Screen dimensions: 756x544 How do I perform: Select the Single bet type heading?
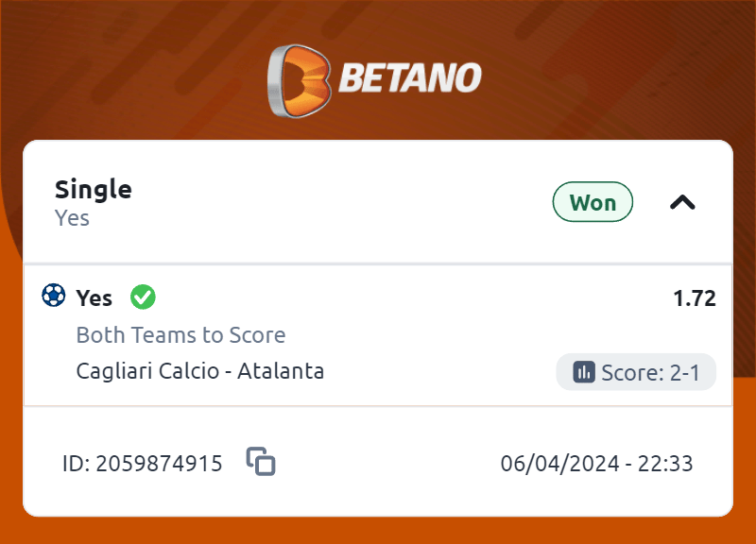pyautogui.click(x=94, y=189)
